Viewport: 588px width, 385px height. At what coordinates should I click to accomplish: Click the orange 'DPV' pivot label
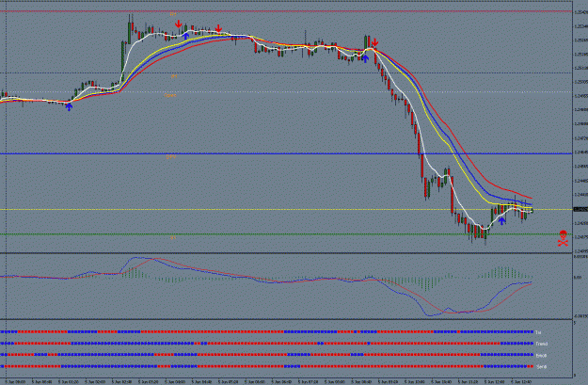tap(171, 157)
